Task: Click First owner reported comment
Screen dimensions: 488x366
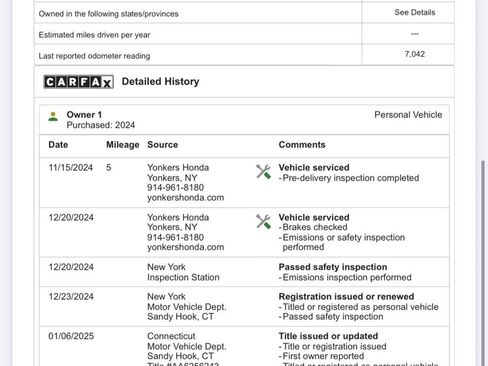Action: [321, 356]
